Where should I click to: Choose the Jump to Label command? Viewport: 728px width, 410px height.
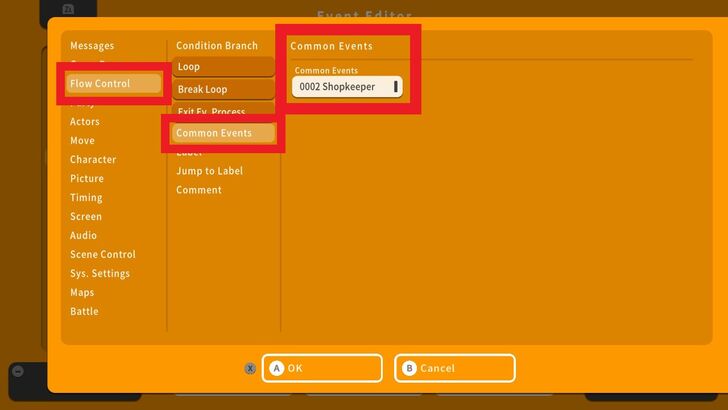click(x=210, y=171)
